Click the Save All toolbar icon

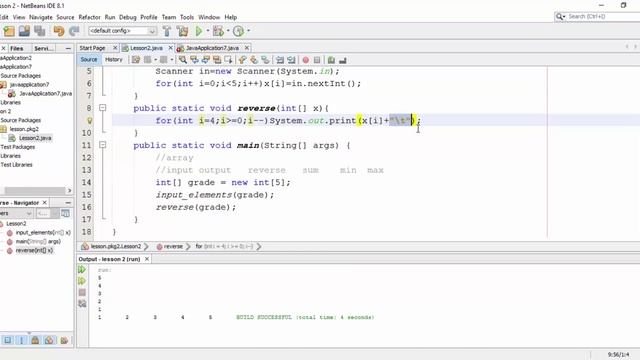[x=39, y=31]
